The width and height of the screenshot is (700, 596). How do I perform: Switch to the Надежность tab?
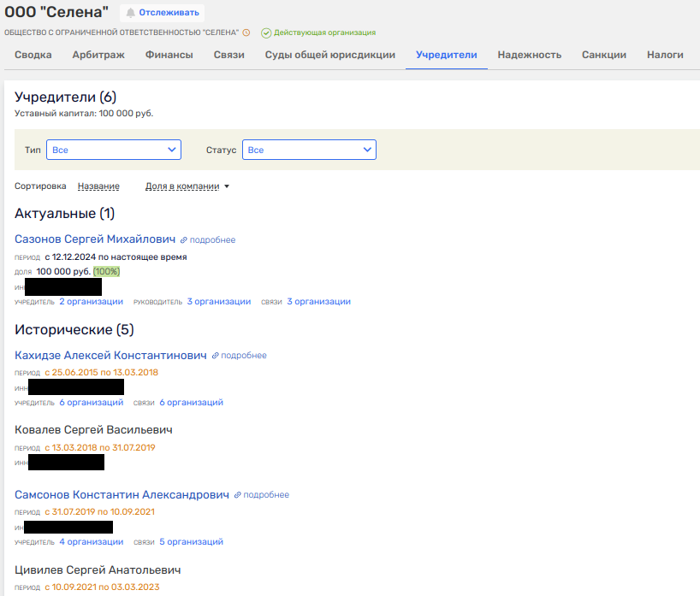[x=530, y=55]
